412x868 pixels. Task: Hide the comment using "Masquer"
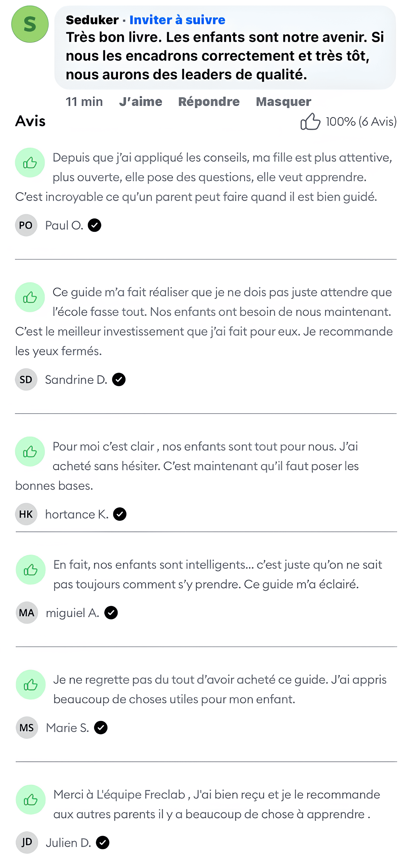[x=283, y=101]
